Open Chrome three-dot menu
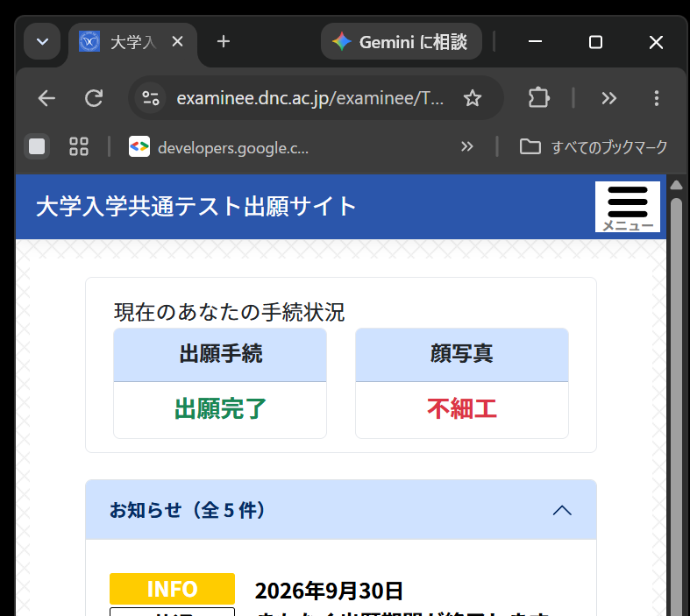Viewport: 690px width, 616px height. [x=656, y=98]
